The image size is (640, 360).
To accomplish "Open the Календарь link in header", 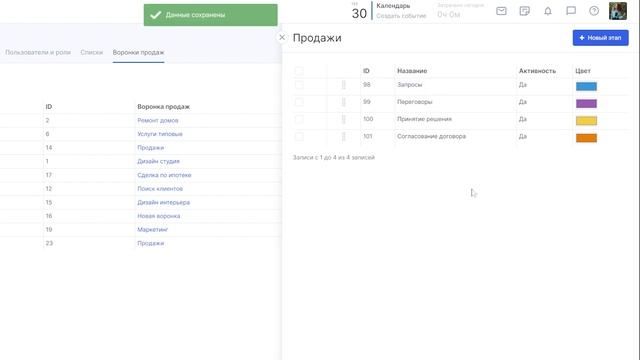I will (x=393, y=6).
